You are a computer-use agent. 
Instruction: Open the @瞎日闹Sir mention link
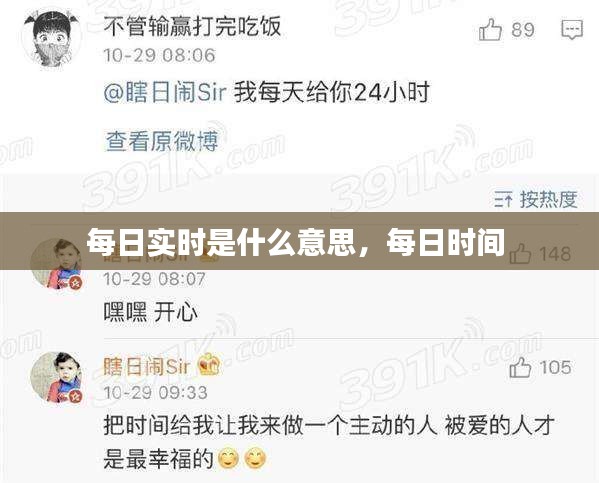click(165, 92)
